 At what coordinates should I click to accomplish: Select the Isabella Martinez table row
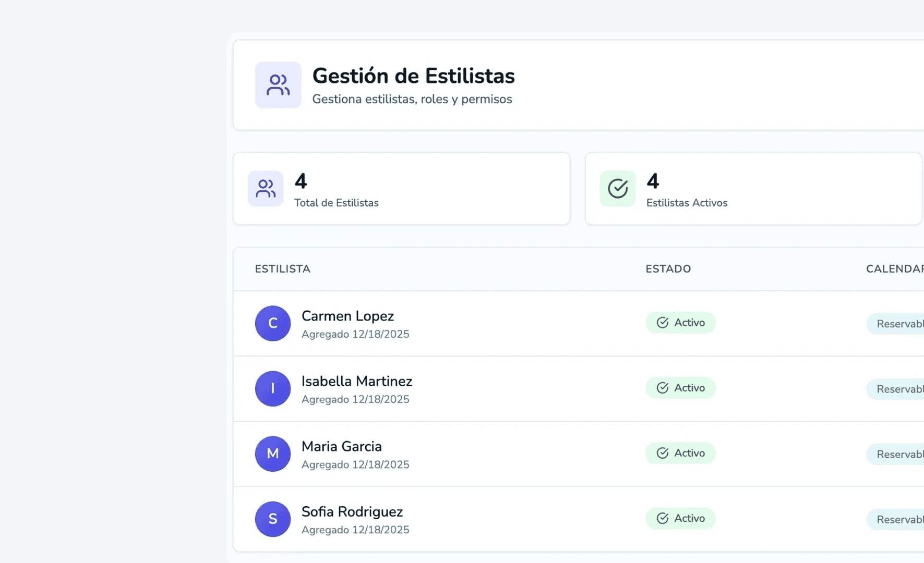point(496,388)
